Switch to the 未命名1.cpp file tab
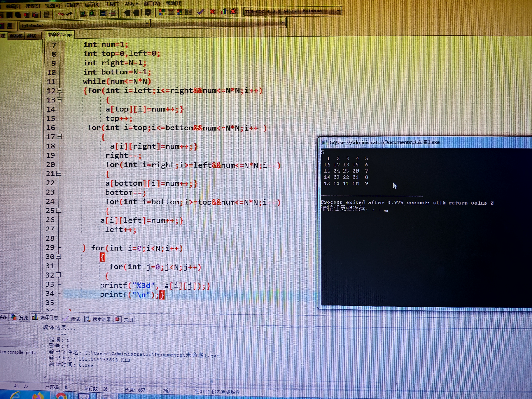 click(59, 35)
